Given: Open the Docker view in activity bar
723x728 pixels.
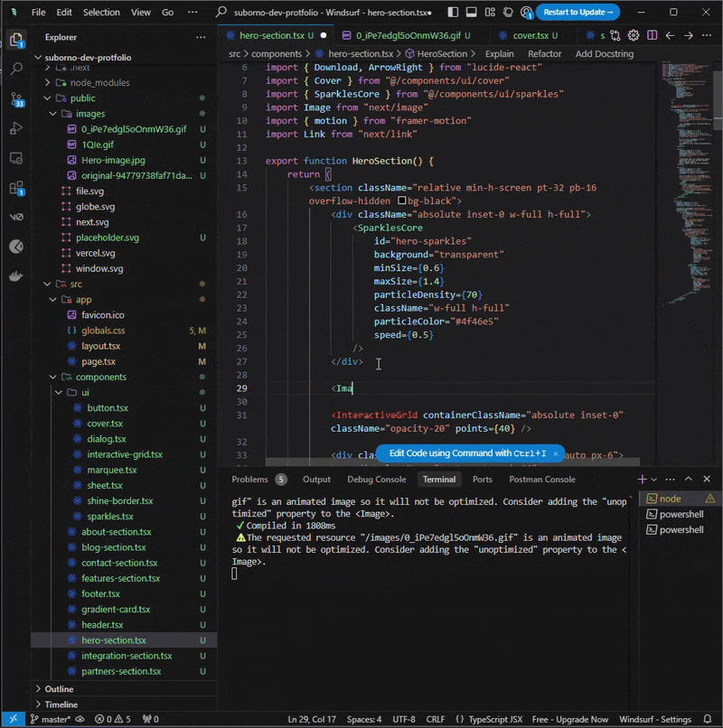Looking at the screenshot, I should (16, 276).
